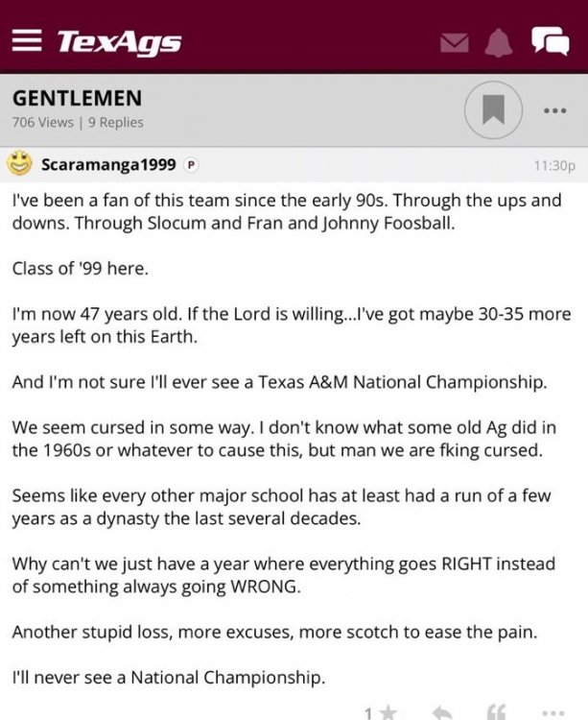Open notifications bell icon

(499, 42)
